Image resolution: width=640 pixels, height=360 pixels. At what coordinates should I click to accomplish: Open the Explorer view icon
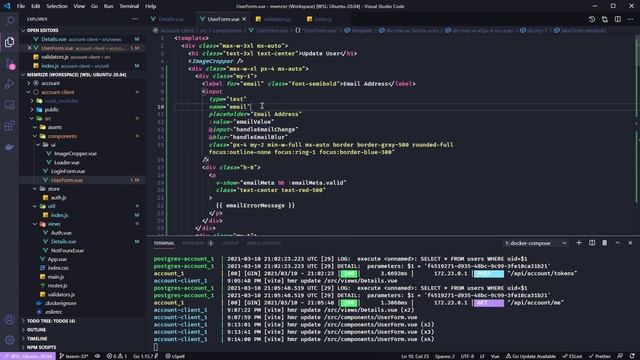(9, 42)
